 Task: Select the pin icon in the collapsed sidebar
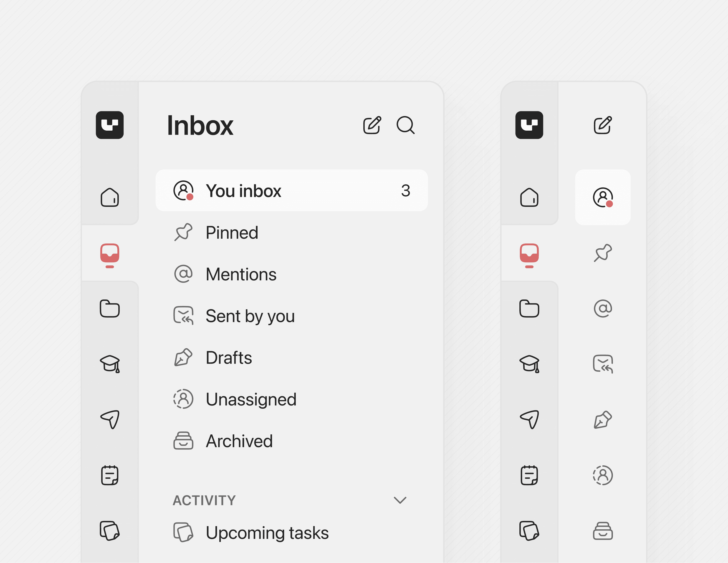[x=603, y=253]
